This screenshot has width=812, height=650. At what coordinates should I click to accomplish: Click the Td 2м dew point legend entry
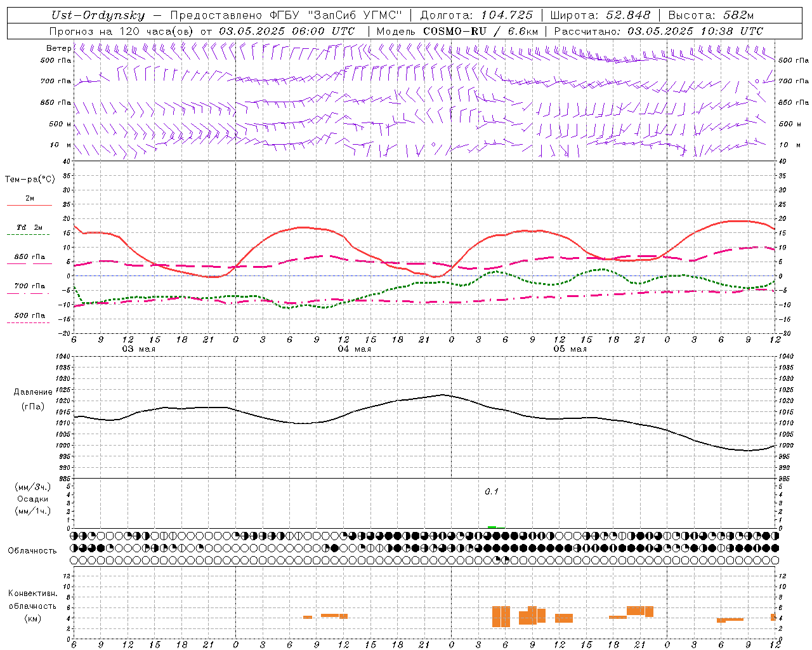point(29,227)
